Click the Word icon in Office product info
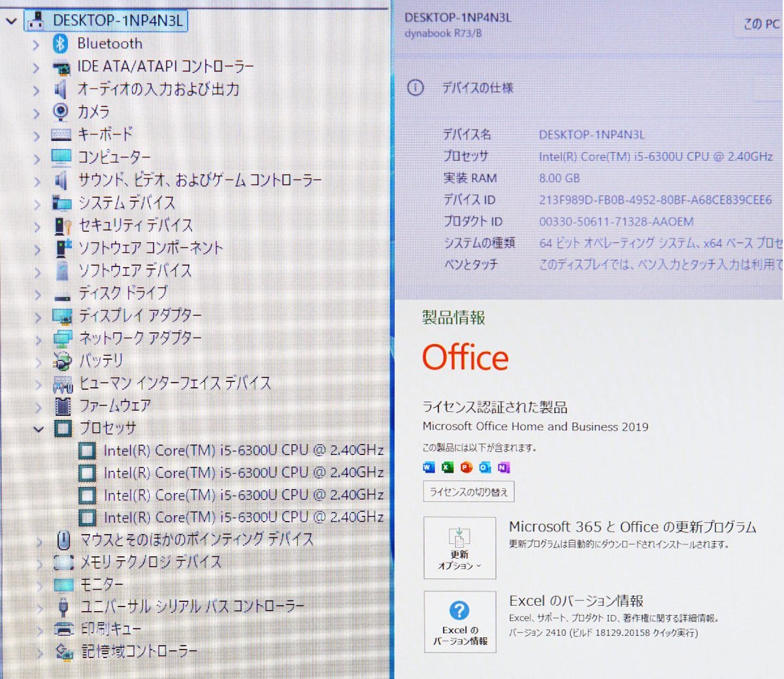Screen dimensions: 784x679 [x=429, y=467]
